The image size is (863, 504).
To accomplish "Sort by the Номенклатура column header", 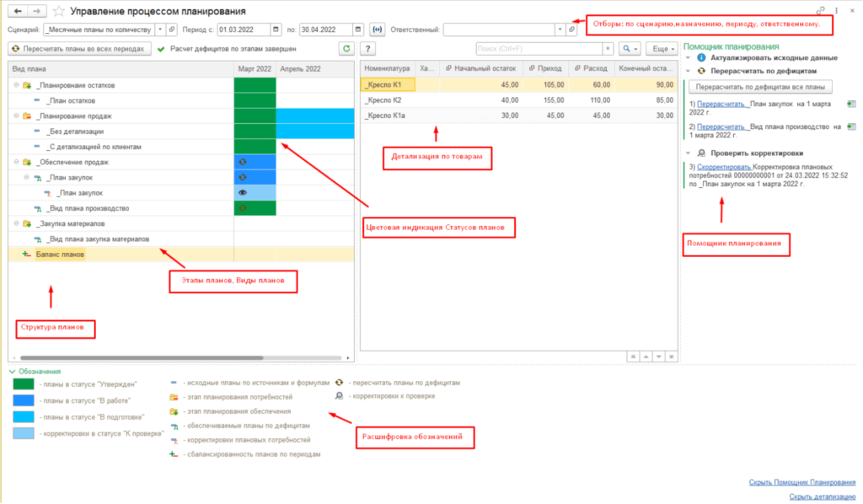I will tap(387, 68).
